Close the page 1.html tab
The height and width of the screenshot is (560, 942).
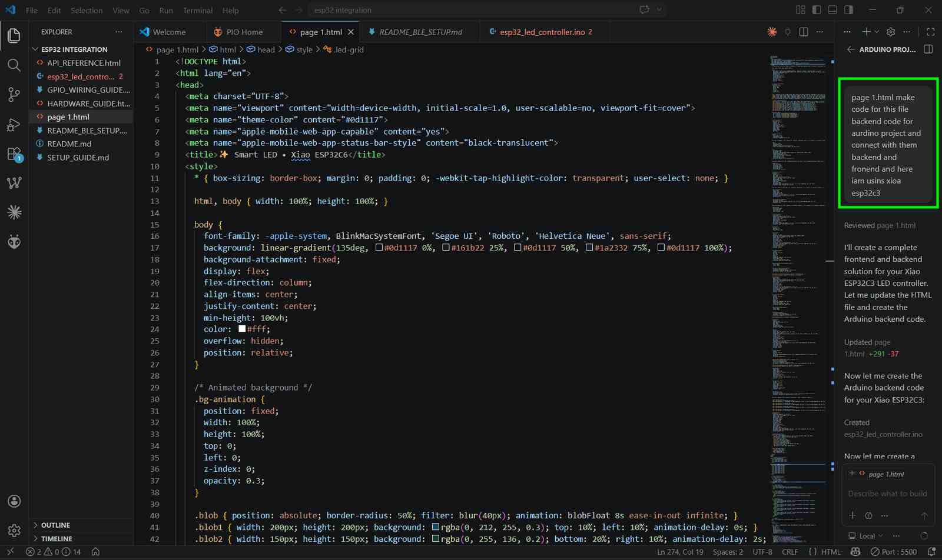[x=351, y=32]
